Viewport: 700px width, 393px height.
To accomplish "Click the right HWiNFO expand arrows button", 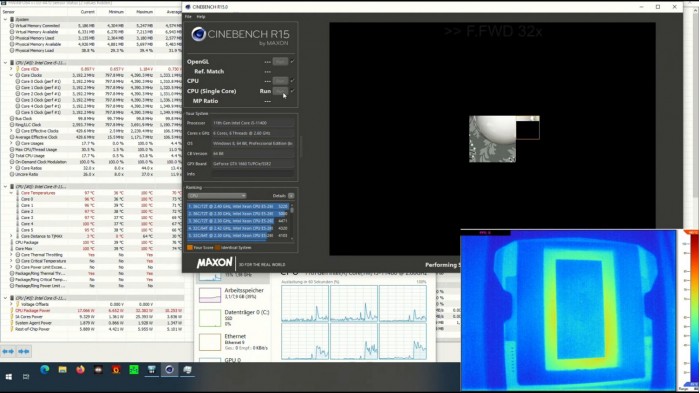I will coord(24,351).
